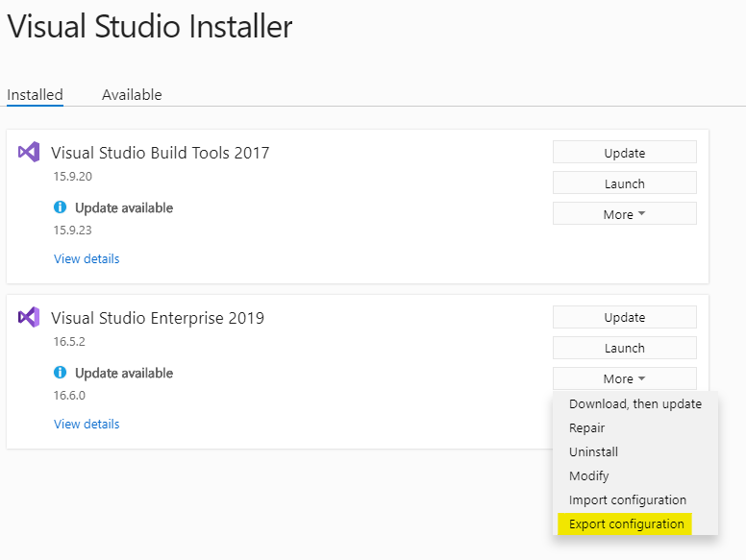Screen dimensions: 746x560
Task: Click the Visual Studio Enterprise 2019 title
Action: coord(158,318)
